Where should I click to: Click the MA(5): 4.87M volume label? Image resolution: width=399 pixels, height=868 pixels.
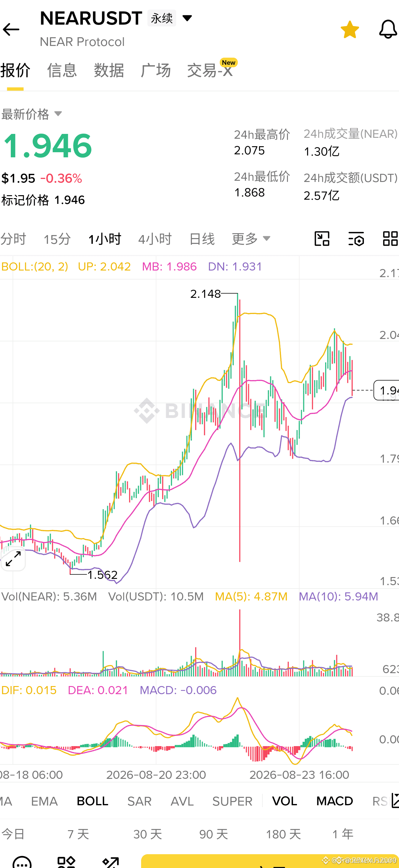click(251, 596)
